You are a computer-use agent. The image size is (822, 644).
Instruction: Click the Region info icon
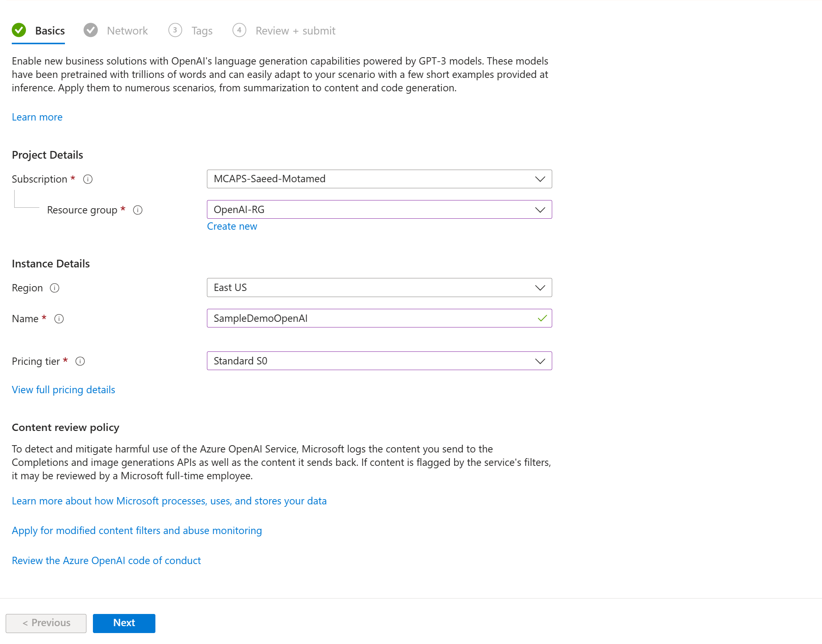[x=54, y=288]
